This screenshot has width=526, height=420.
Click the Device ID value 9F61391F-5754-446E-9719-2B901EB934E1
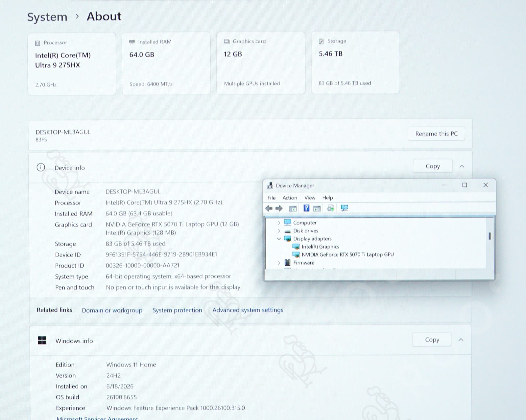tap(161, 254)
